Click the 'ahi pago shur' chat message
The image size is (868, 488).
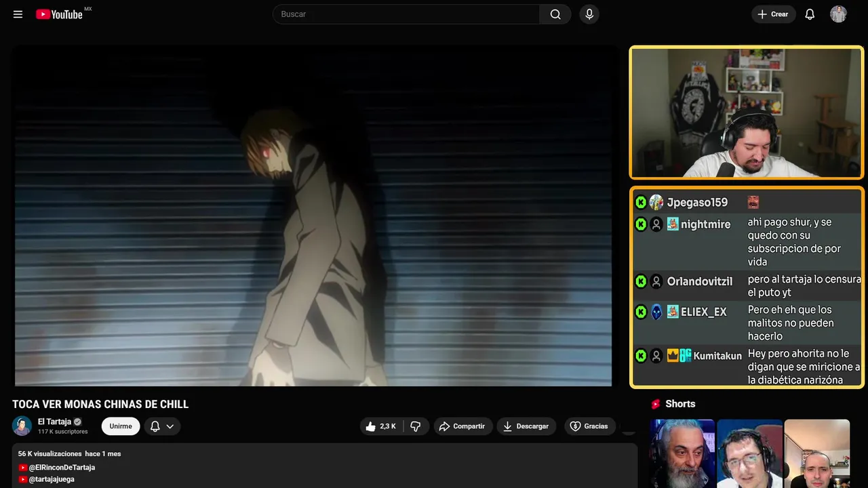click(794, 242)
